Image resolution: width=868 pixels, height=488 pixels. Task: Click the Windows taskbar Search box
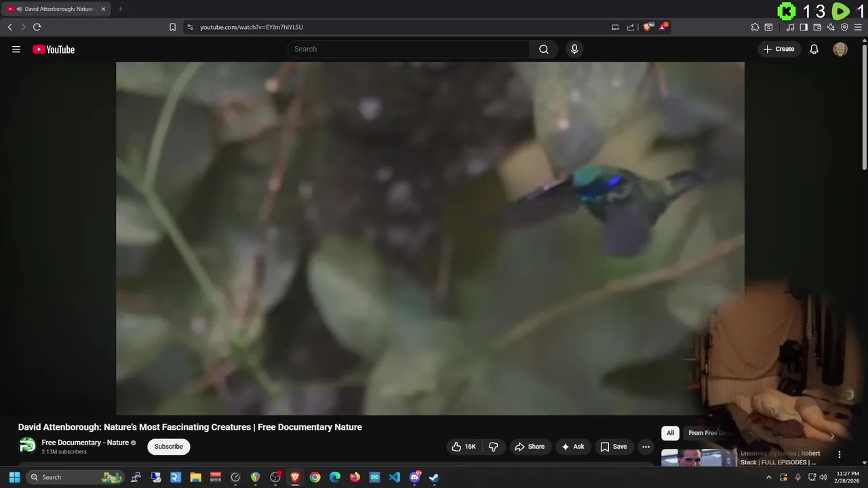(76, 477)
